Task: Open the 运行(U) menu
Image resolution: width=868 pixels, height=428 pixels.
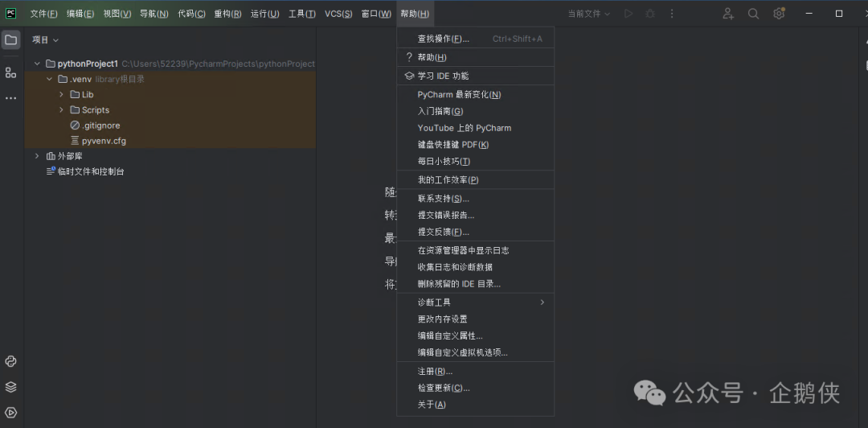Action: pyautogui.click(x=265, y=14)
